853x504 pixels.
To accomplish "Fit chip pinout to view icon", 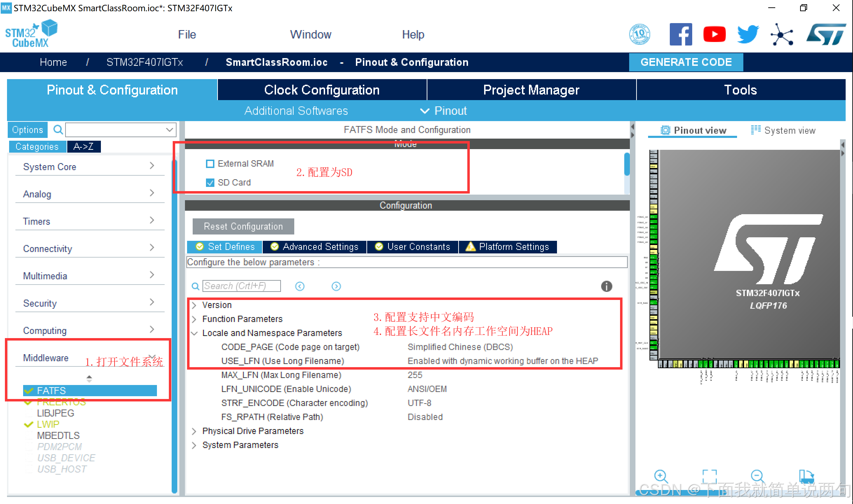I will 709,476.
